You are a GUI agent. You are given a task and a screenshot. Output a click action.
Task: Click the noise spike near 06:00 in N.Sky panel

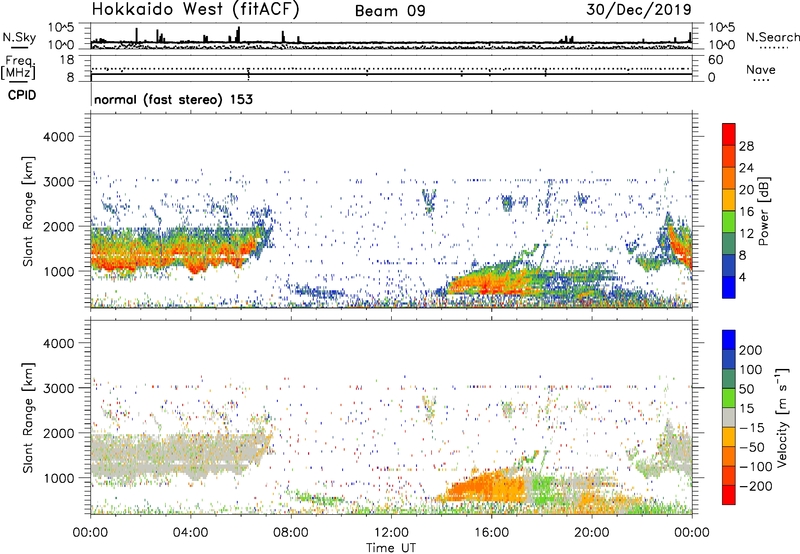(x=238, y=35)
